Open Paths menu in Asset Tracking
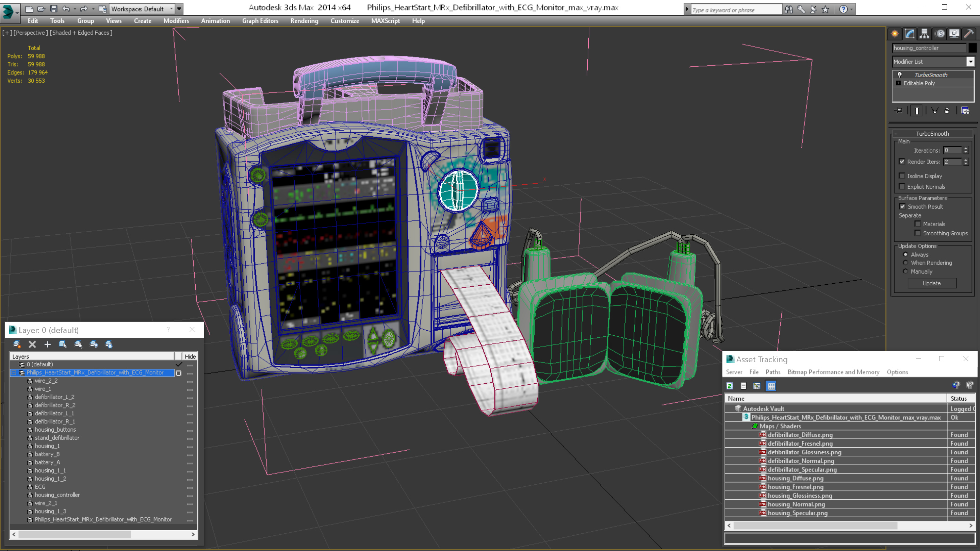This screenshot has height=551, width=980. [x=773, y=372]
